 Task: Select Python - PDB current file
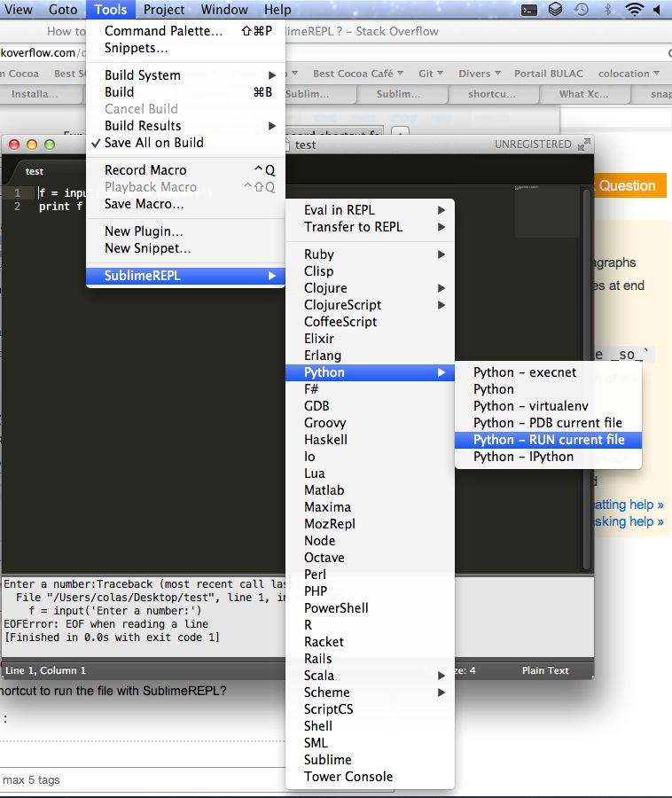pos(549,422)
